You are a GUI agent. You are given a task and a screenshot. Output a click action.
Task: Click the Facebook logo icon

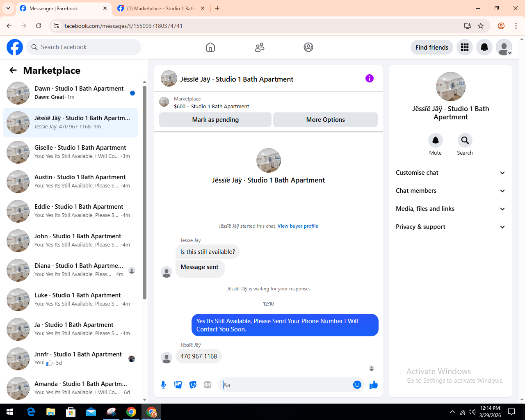[x=15, y=47]
